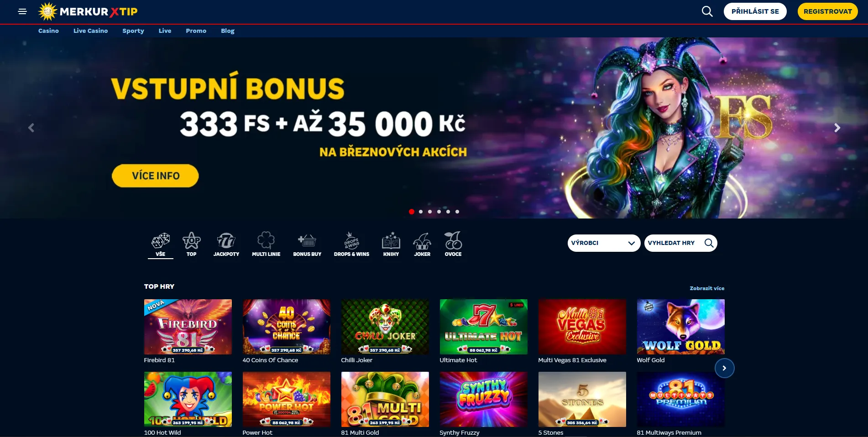Show next TOP HRY games arrow
868x437 pixels.
point(724,368)
